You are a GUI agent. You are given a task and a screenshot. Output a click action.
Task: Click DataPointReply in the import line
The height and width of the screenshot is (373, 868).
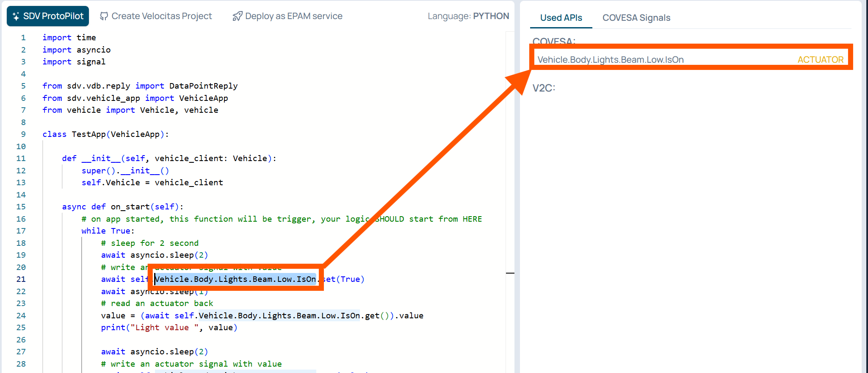pyautogui.click(x=203, y=86)
